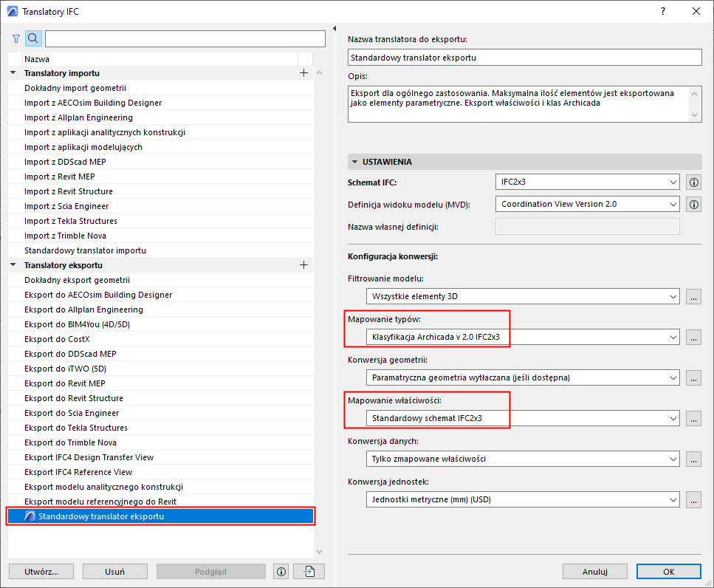Select Import z Allplan Engineering
714x588 pixels.
(x=161, y=117)
